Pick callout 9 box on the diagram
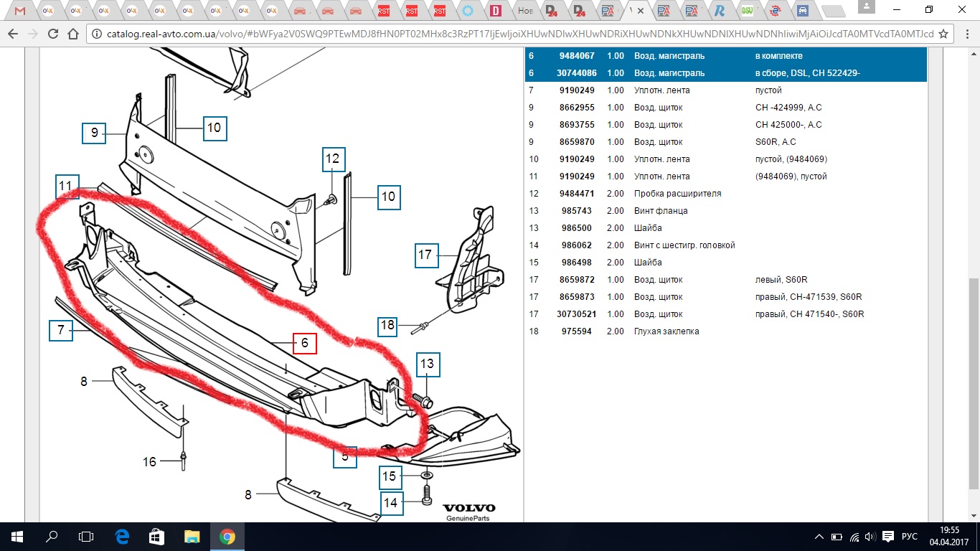The width and height of the screenshot is (980, 551). click(x=93, y=133)
